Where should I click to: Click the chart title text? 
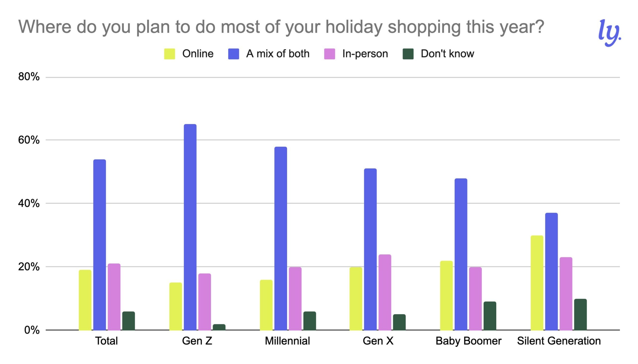click(x=281, y=27)
